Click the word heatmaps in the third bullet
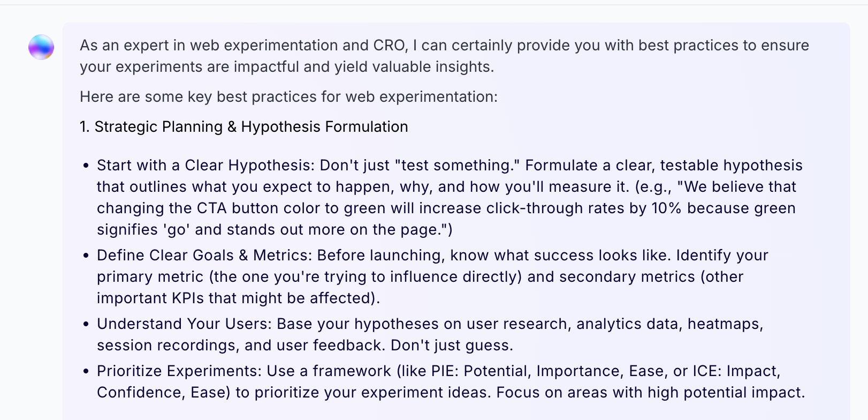 pyautogui.click(x=726, y=324)
